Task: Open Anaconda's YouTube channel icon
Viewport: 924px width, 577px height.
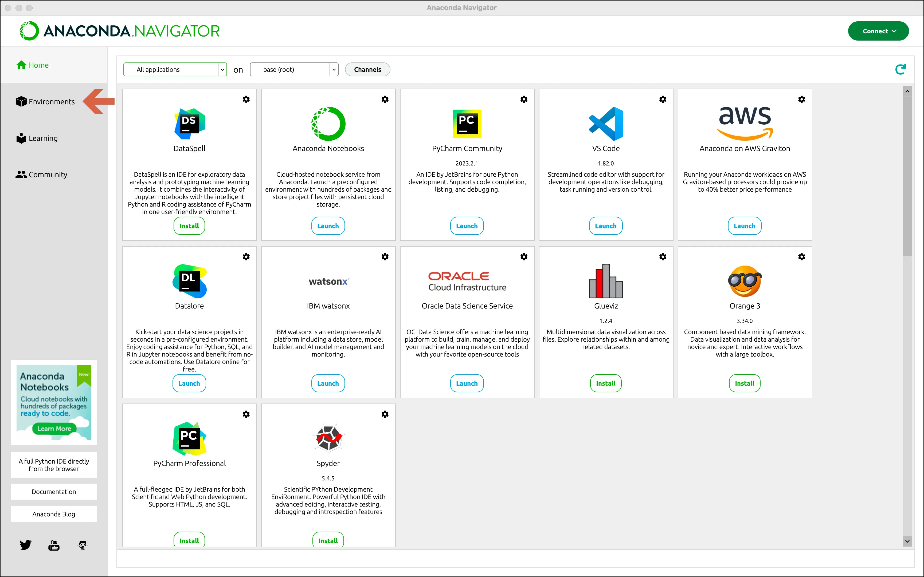Action: point(54,544)
